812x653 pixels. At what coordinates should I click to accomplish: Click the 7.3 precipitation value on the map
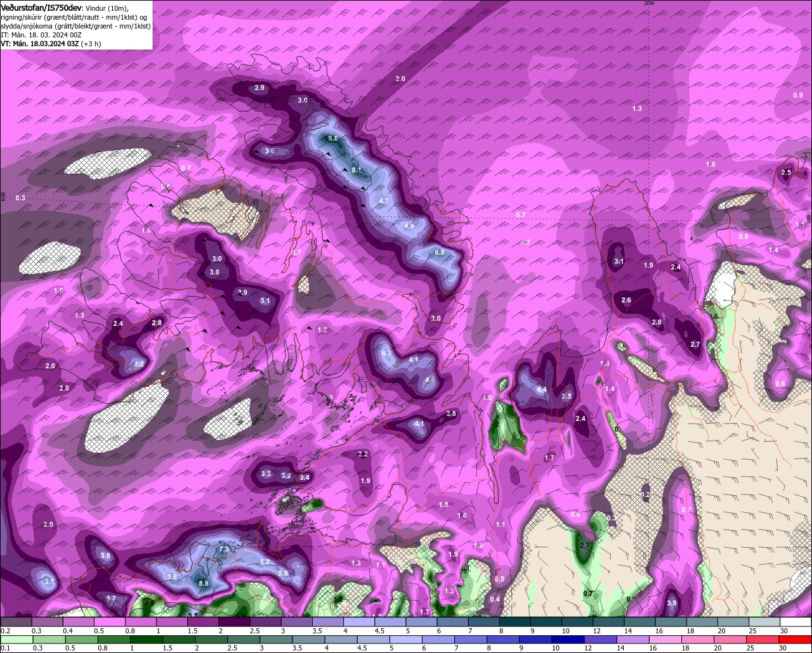[223, 549]
